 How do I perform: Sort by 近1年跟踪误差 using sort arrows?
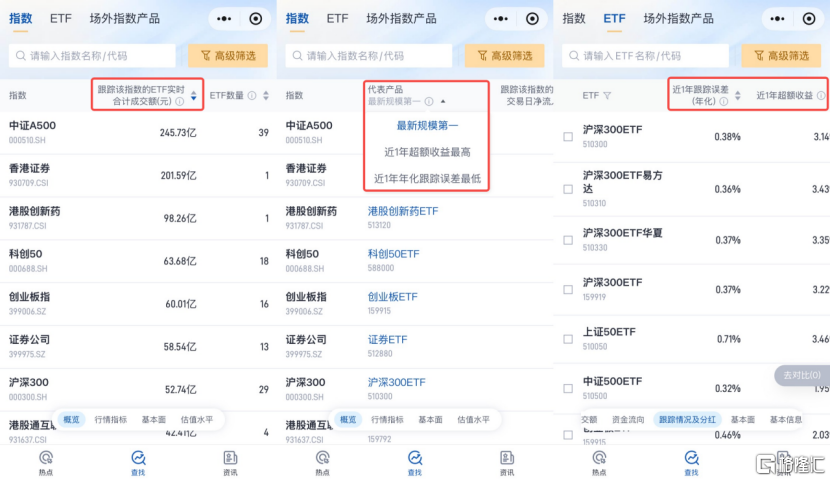coord(738,95)
